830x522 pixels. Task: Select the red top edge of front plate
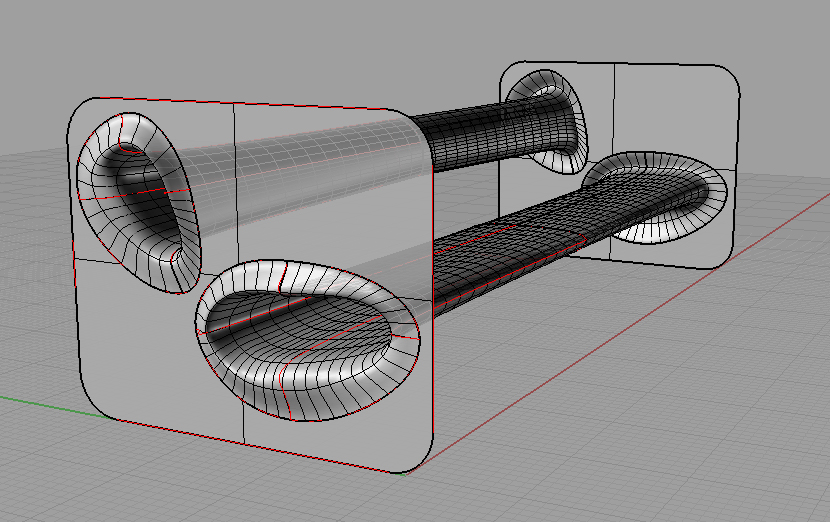pos(250,103)
